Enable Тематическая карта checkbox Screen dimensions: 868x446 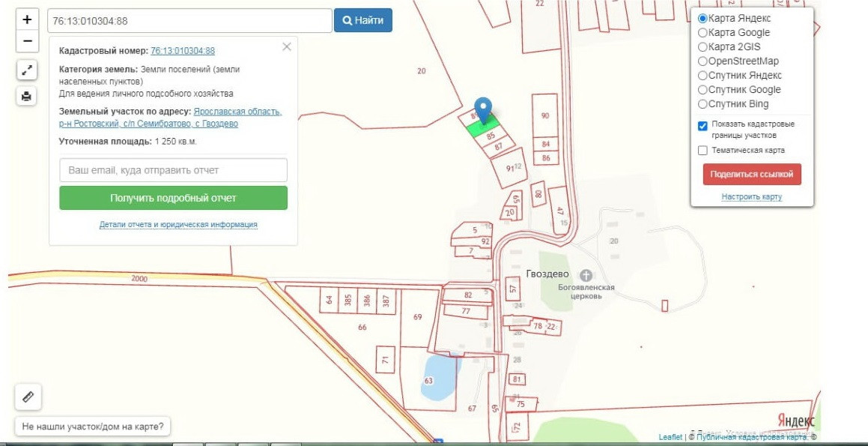[702, 151]
